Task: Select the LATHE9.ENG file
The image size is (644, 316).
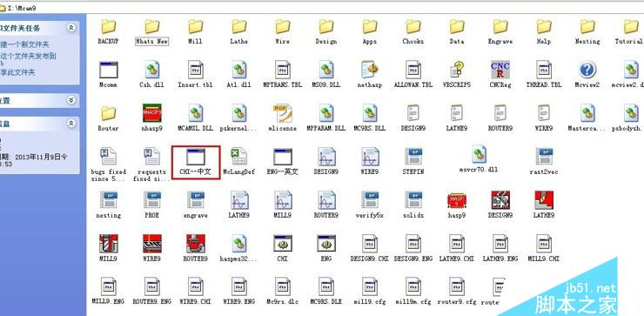Action: (x=500, y=244)
